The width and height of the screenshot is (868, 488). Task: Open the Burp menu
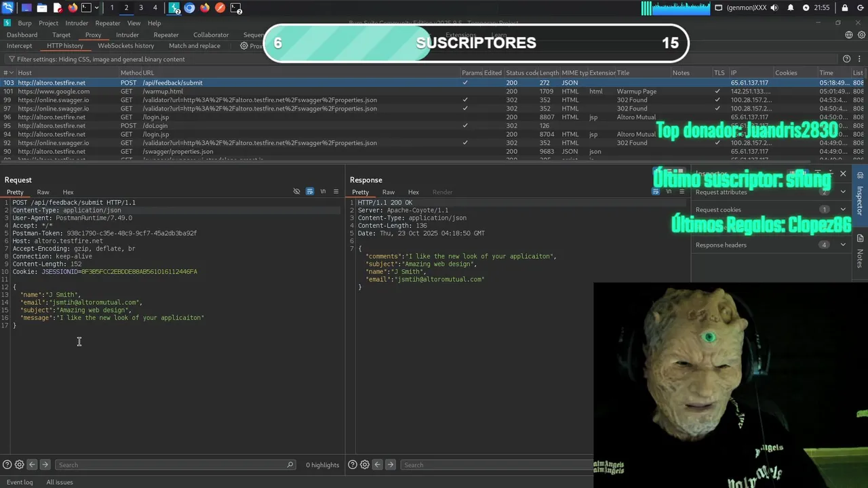pyautogui.click(x=24, y=23)
